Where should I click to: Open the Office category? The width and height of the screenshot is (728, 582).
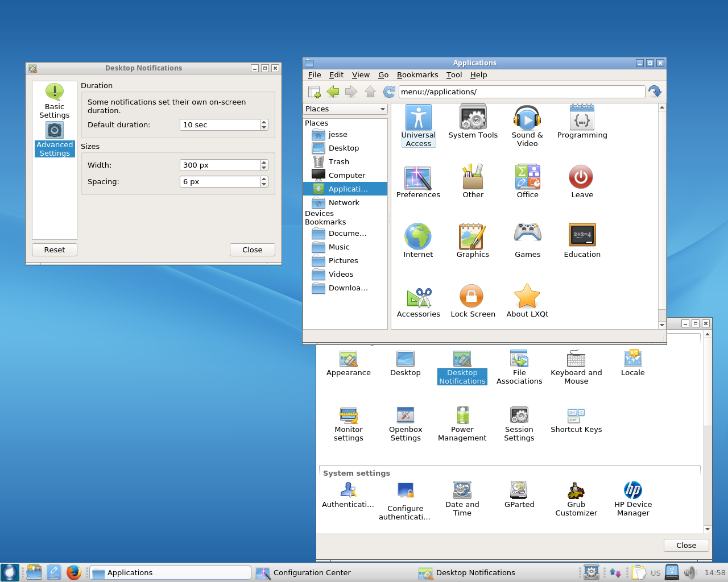(527, 182)
